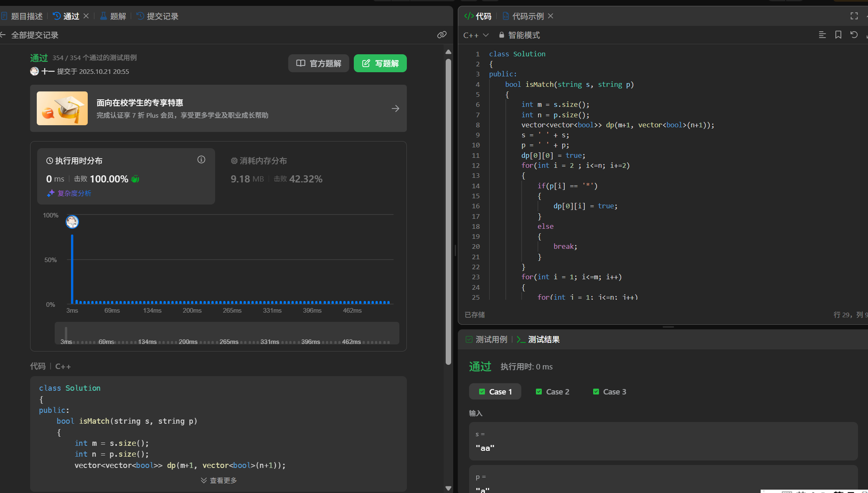Click the copy submission link icon
Screen dimensions: 868x493
point(442,35)
